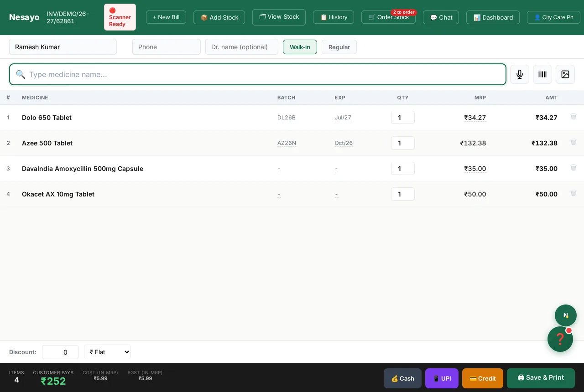Image resolution: width=584 pixels, height=392 pixels.
Task: Click batch AZ26N of Azee 500
Action: [287, 143]
